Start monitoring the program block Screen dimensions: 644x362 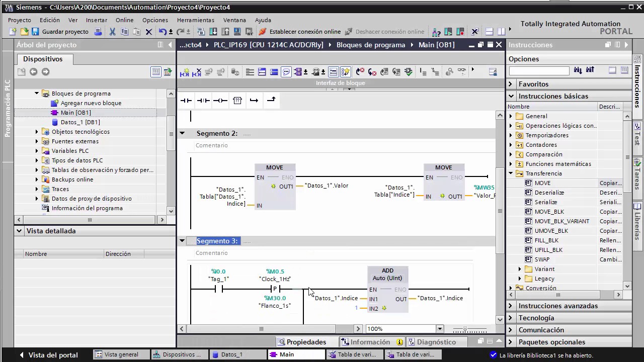tap(462, 72)
